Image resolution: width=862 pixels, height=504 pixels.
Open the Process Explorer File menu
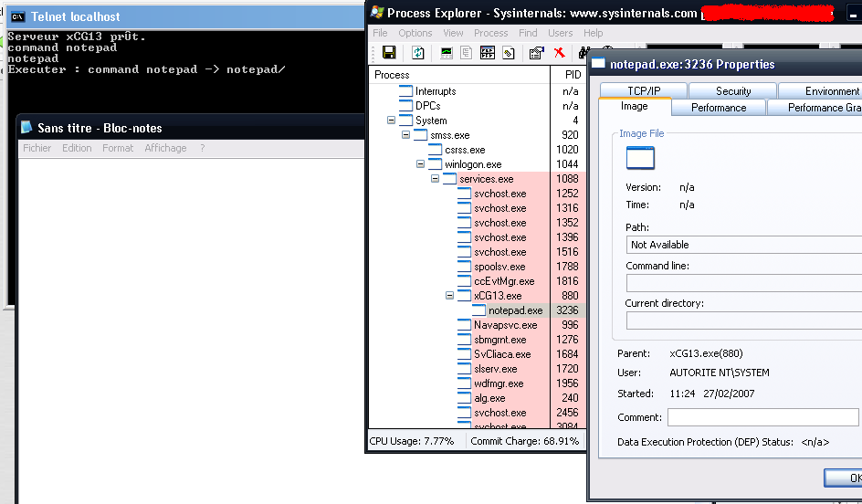pos(380,33)
